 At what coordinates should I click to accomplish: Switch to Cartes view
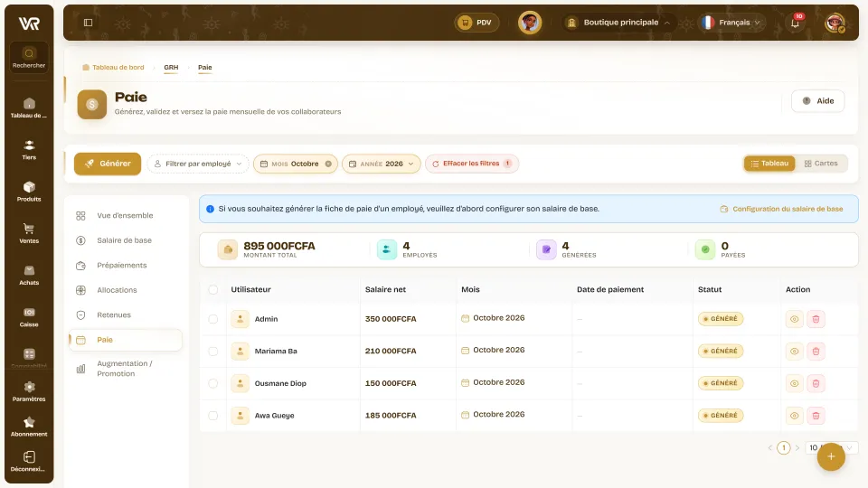[821, 164]
